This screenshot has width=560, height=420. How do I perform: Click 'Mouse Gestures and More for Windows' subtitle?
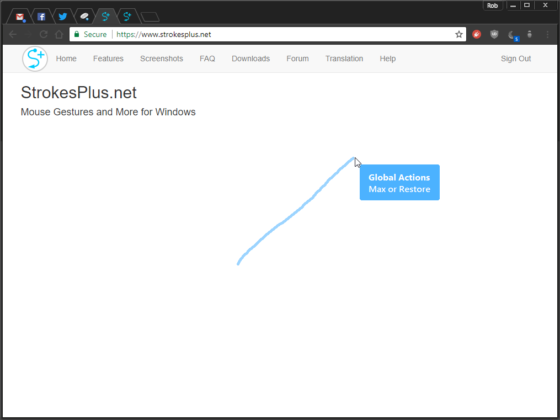[108, 112]
